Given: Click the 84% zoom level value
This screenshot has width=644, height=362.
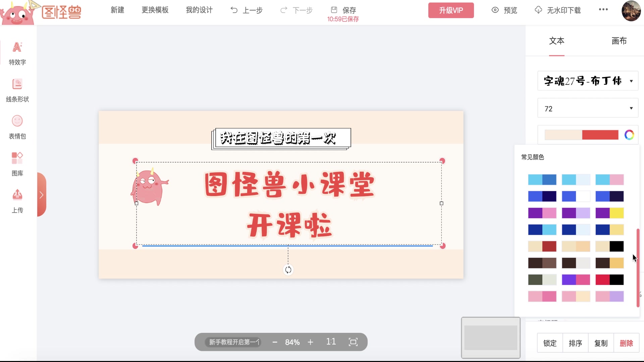Looking at the screenshot, I should [x=292, y=342].
